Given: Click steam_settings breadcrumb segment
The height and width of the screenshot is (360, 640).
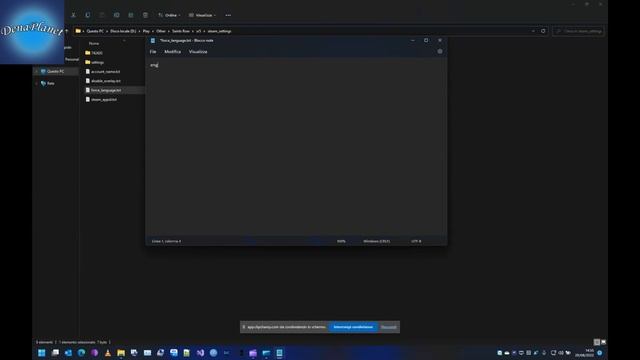Looking at the screenshot, I should (219, 31).
